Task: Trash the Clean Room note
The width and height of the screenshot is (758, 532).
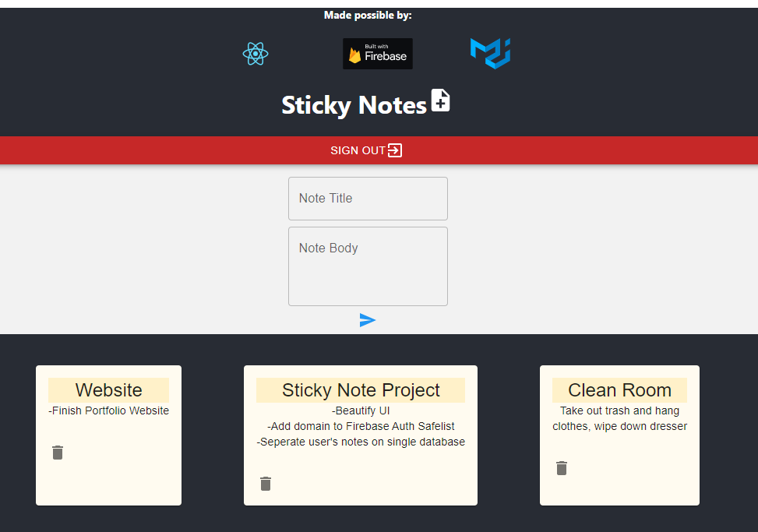Action: [x=561, y=467]
